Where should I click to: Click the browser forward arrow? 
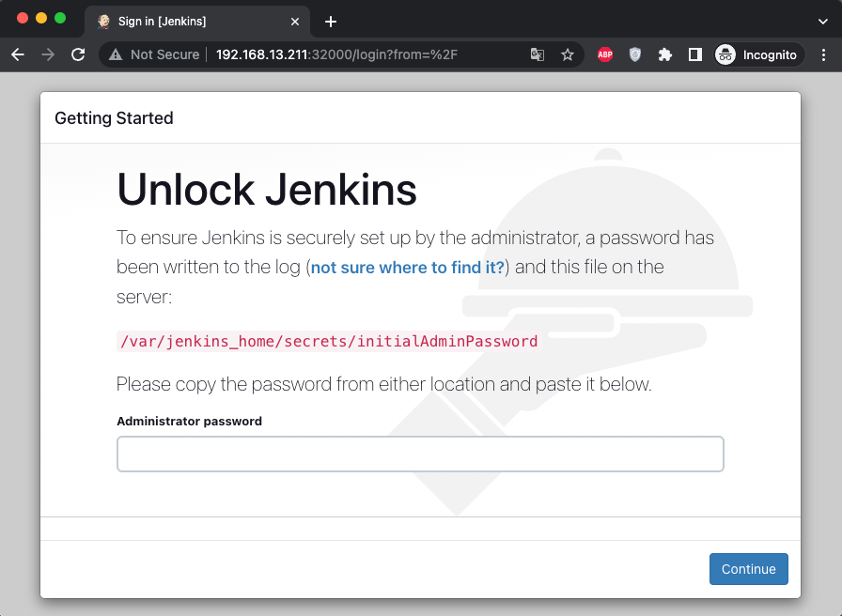tap(48, 54)
